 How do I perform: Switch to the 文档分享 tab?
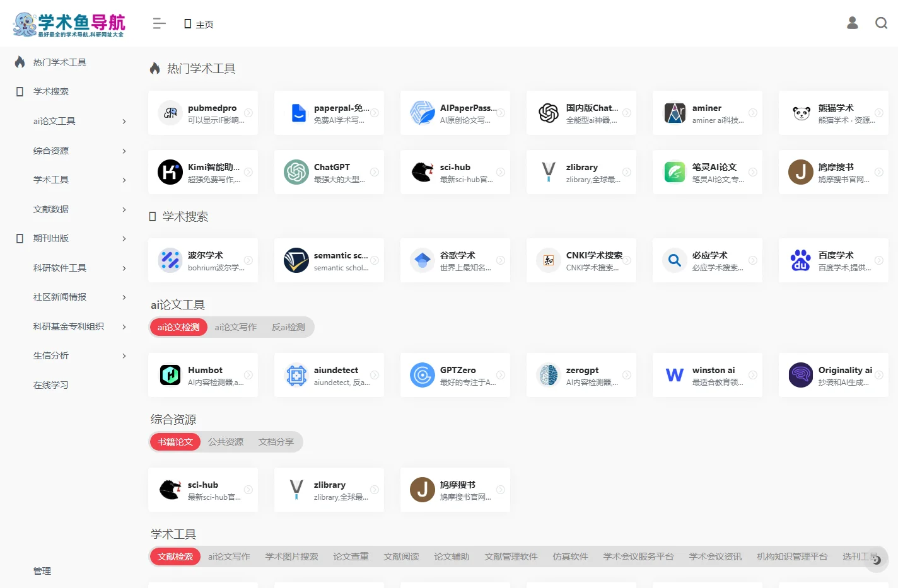pos(276,442)
